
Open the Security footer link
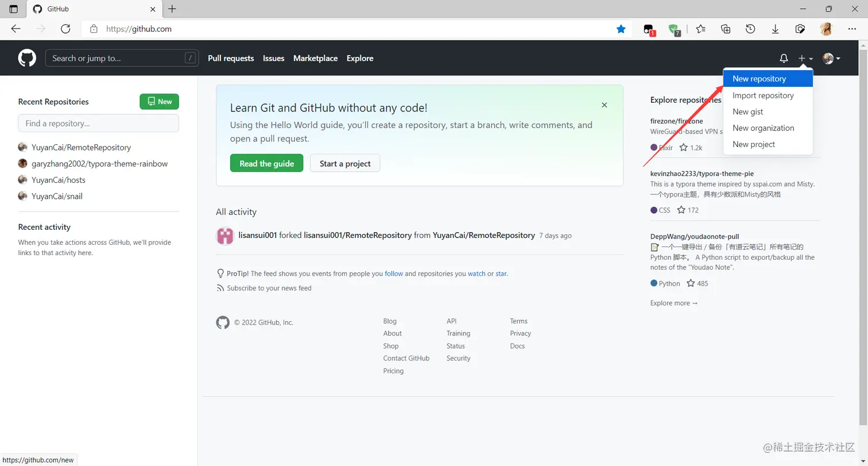459,358
